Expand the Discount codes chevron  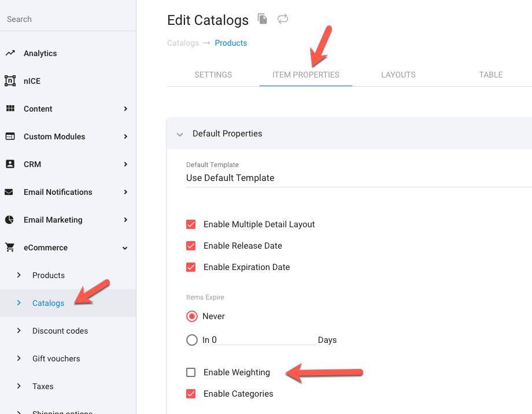(x=19, y=331)
